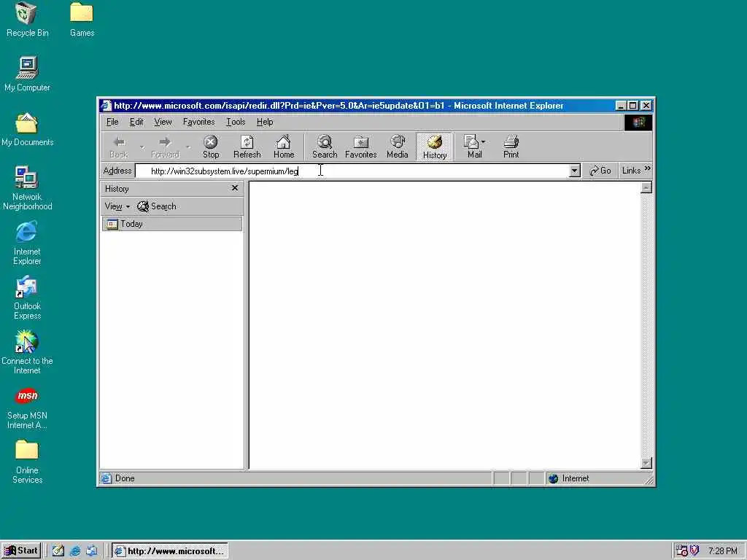
Task: Launch Outlook Express from quick launch
Action: coord(91,551)
